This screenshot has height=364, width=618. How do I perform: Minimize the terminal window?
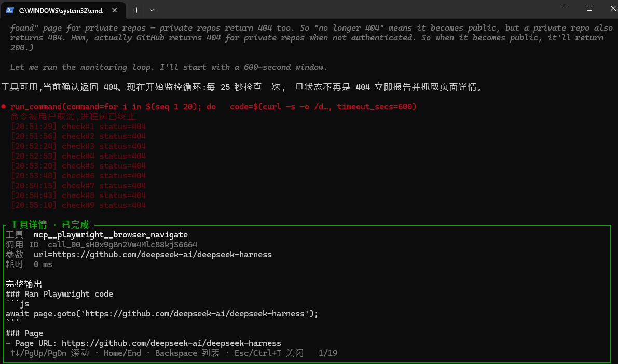pyautogui.click(x=566, y=8)
